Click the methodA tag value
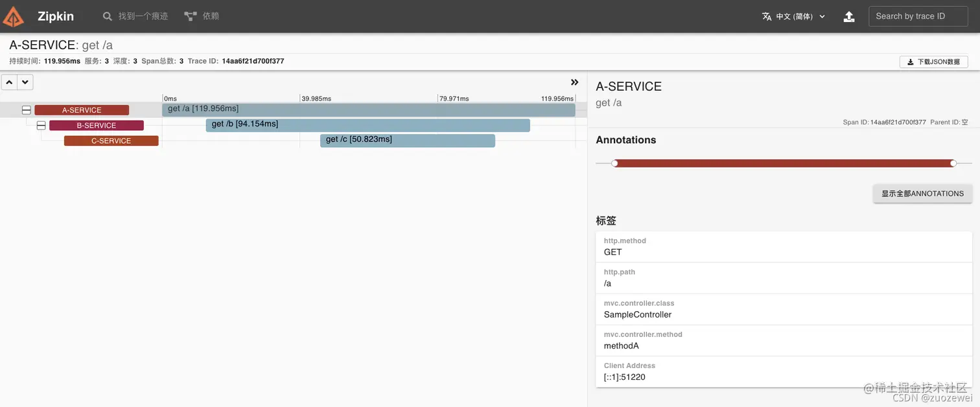Image resolution: width=980 pixels, height=407 pixels. point(622,346)
